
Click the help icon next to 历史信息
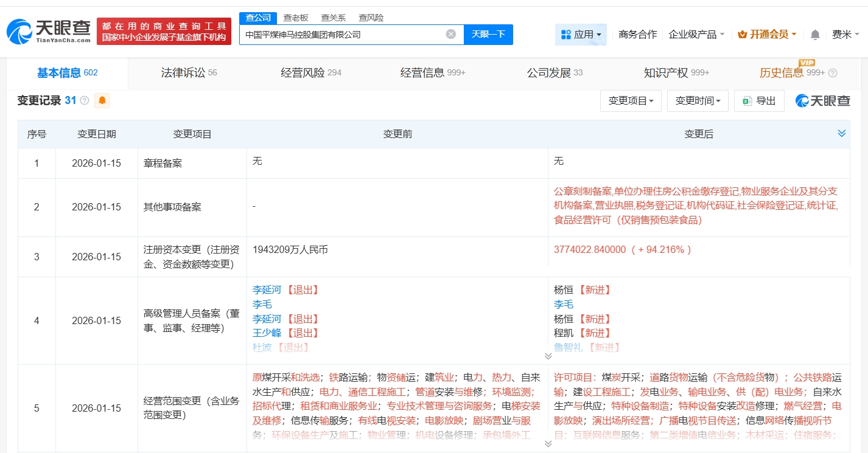click(833, 73)
